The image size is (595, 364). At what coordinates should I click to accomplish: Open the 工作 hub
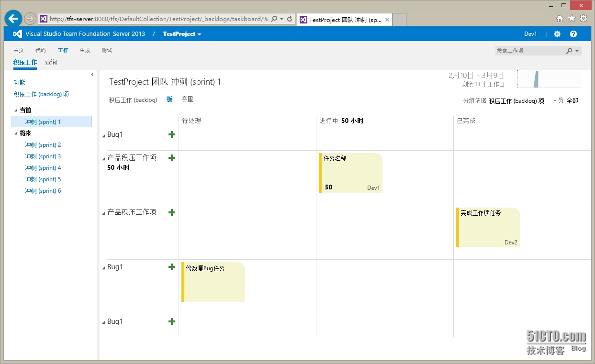(63, 50)
